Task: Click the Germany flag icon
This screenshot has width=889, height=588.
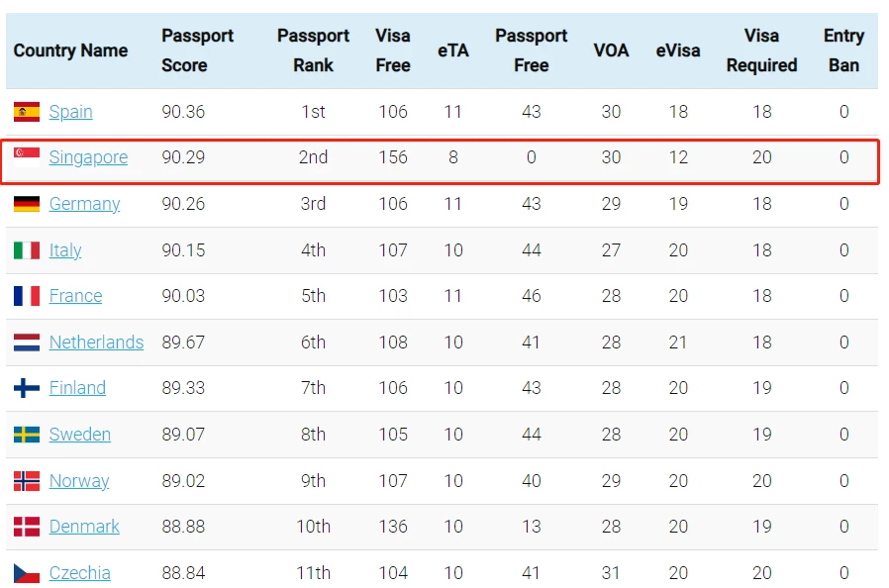Action: pos(27,204)
